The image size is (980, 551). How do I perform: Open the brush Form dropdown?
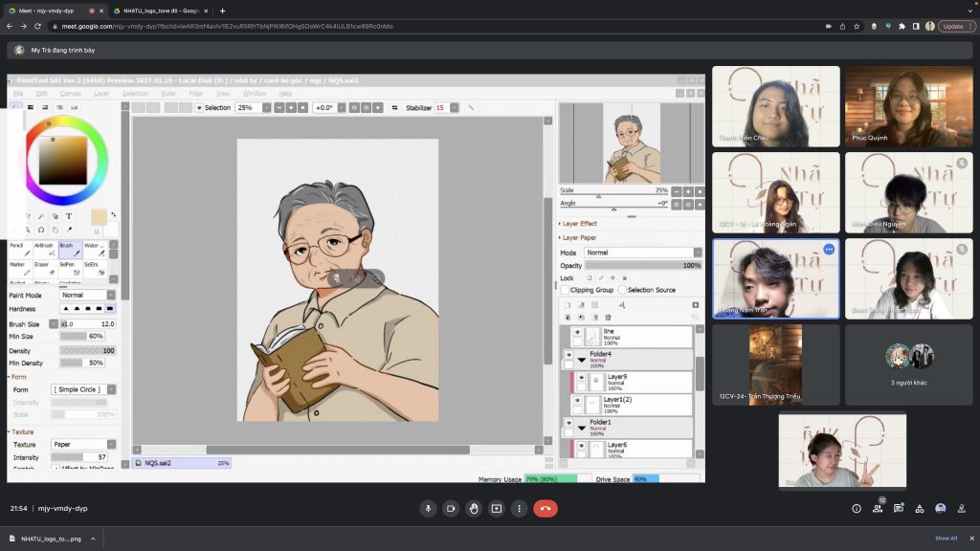coord(84,390)
